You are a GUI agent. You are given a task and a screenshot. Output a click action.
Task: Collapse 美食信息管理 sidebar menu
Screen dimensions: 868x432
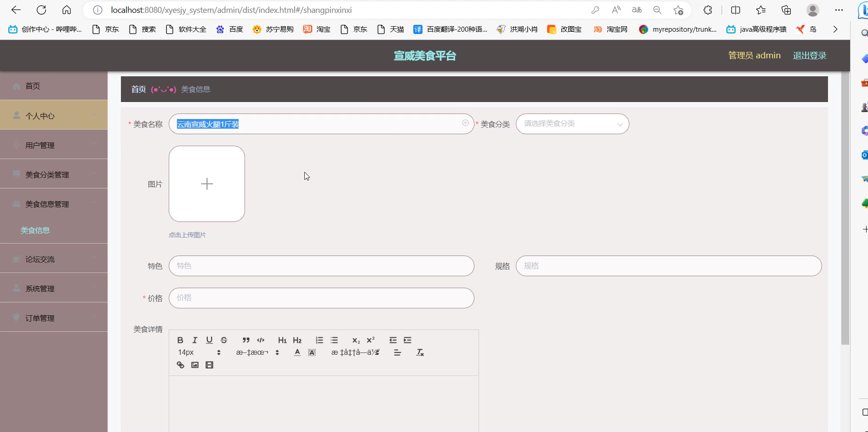pos(54,204)
